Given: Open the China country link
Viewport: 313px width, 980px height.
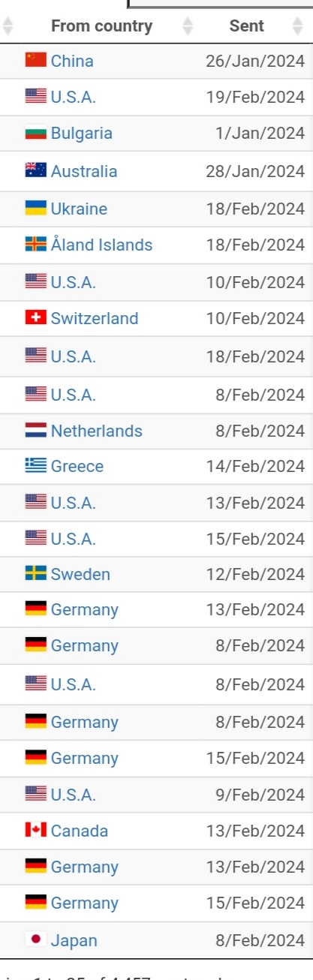Looking at the screenshot, I should [72, 61].
